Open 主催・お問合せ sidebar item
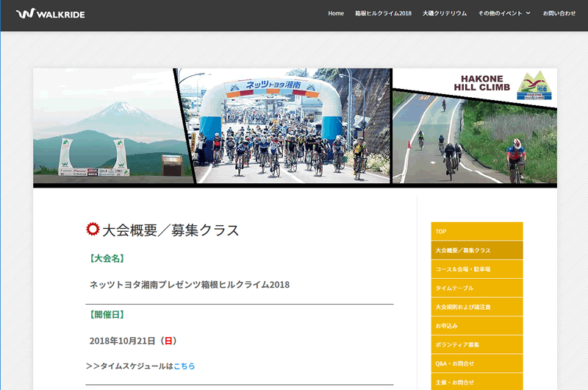Image resolution: width=588 pixels, height=390 pixels. (x=477, y=382)
